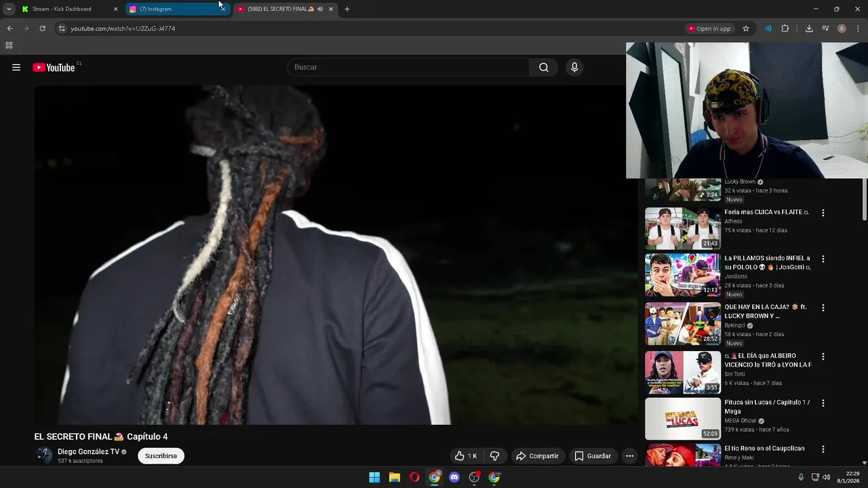Open the browser extensions puzzle icon
The height and width of the screenshot is (488, 868).
coord(785,28)
